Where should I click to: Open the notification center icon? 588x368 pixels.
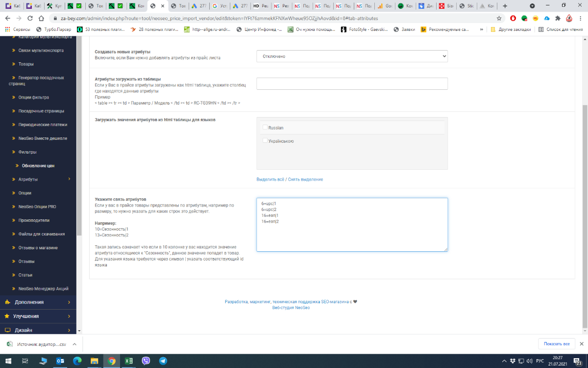click(x=578, y=361)
